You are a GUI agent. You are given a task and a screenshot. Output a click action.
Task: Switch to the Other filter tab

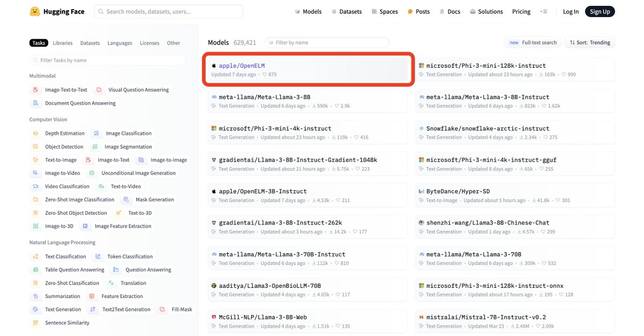coord(173,43)
